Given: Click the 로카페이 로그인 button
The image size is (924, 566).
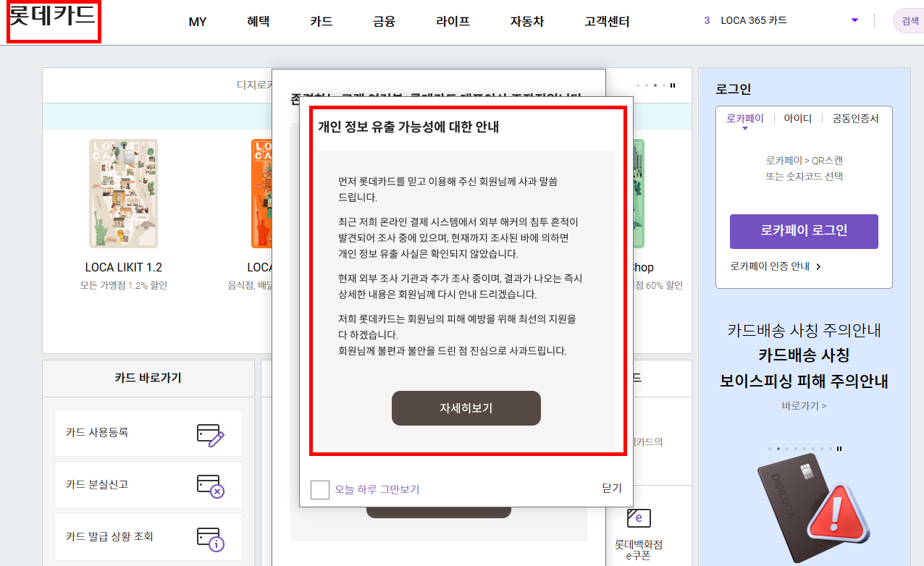Looking at the screenshot, I should point(804,232).
